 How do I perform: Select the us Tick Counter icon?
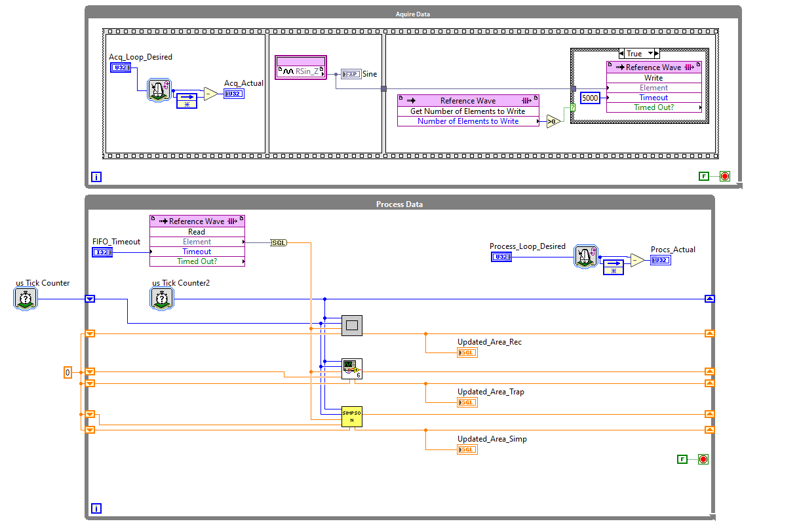[25, 299]
